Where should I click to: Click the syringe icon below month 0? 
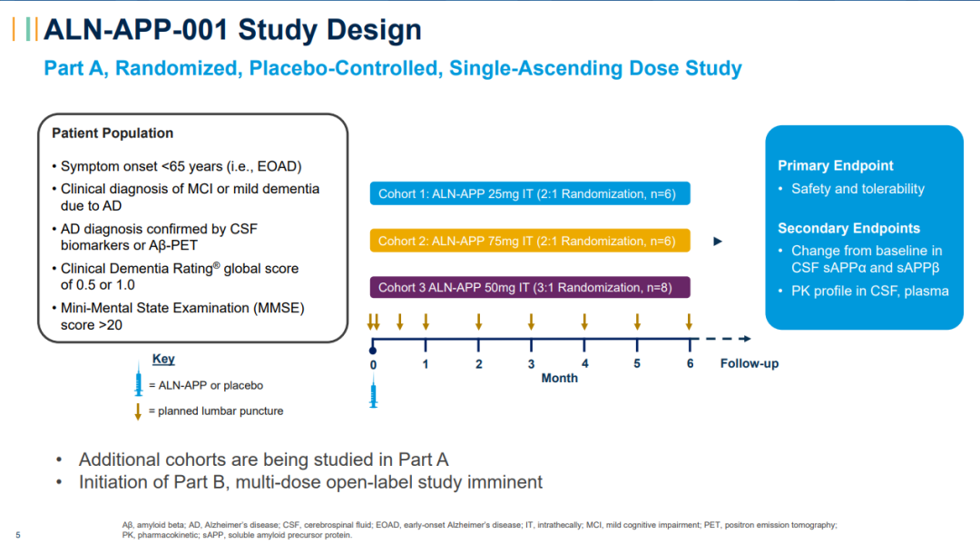click(373, 395)
